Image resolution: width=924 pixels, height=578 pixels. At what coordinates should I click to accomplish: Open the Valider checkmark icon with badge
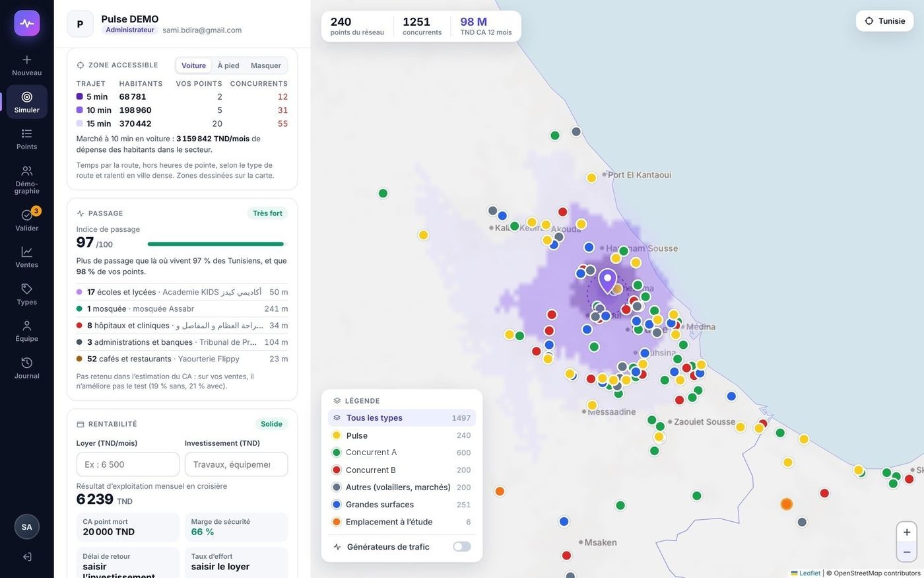(x=27, y=215)
